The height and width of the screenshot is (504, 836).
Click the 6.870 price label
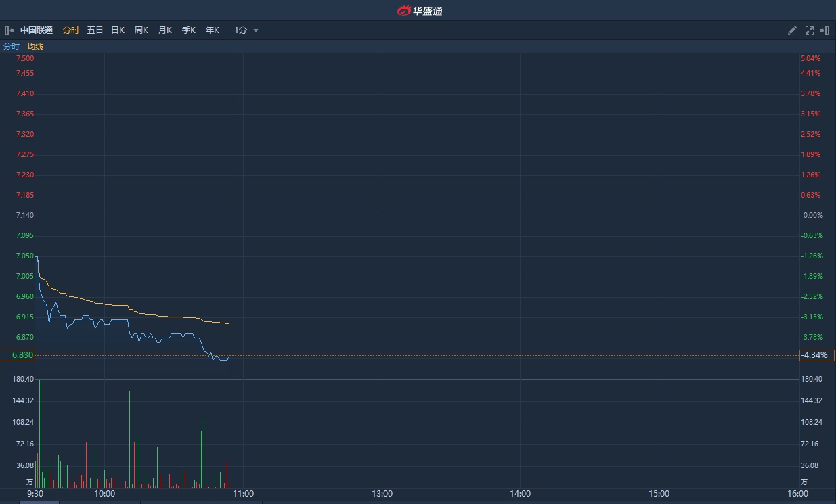coord(24,337)
